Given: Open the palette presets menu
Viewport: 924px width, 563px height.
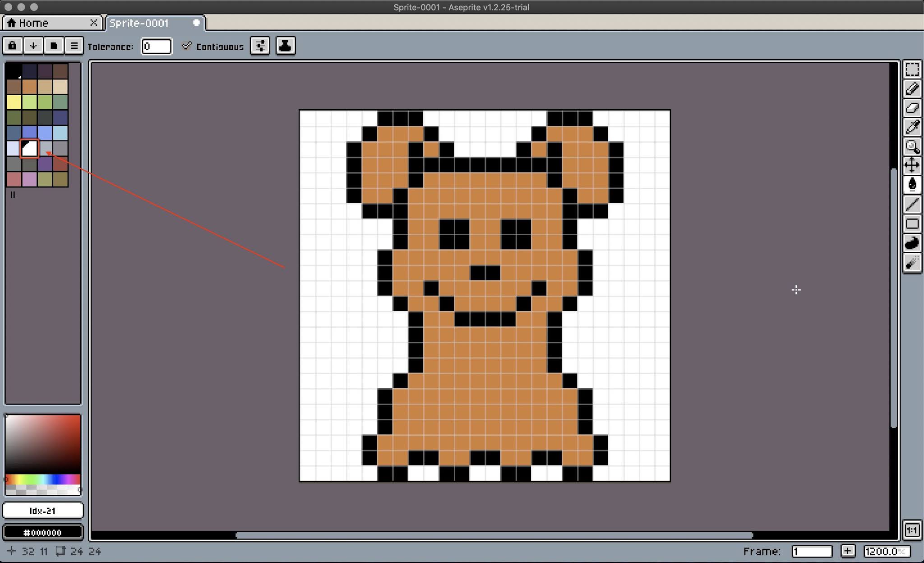Looking at the screenshot, I should pyautogui.click(x=54, y=46).
